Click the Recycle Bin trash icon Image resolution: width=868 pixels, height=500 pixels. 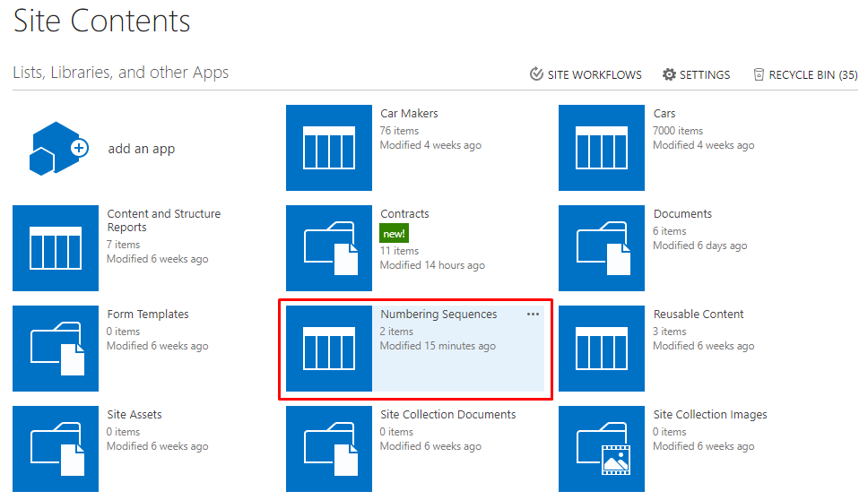tap(759, 74)
